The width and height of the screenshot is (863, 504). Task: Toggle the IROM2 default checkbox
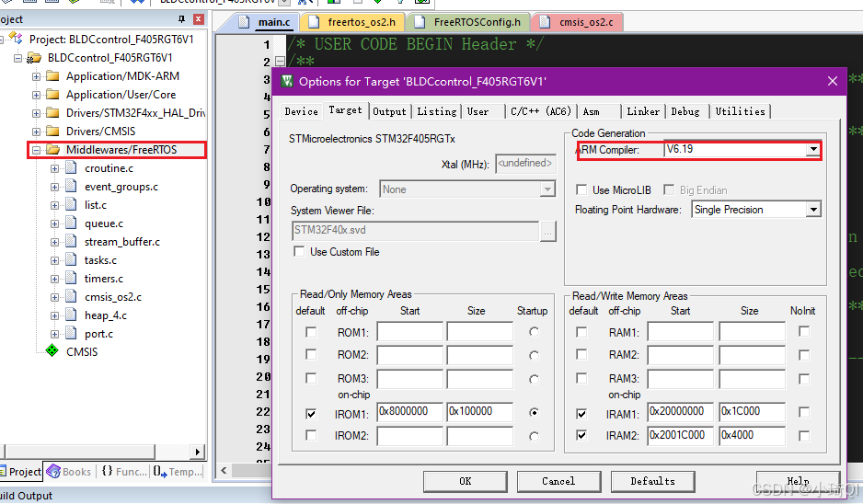pyautogui.click(x=311, y=435)
